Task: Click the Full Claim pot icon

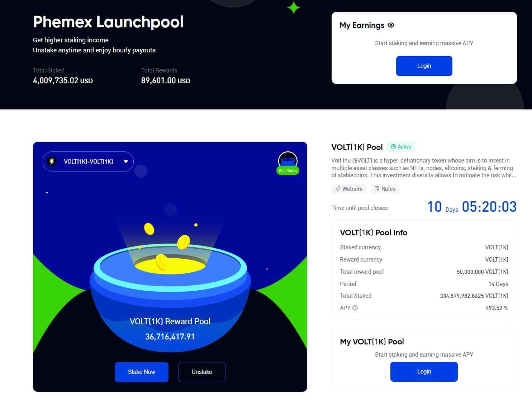Action: click(x=288, y=160)
